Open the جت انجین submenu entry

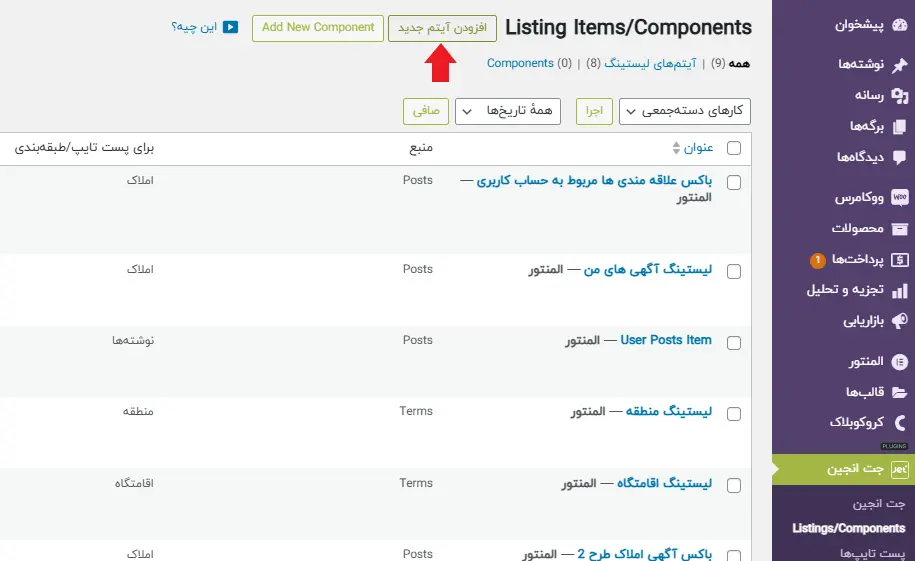(879, 504)
